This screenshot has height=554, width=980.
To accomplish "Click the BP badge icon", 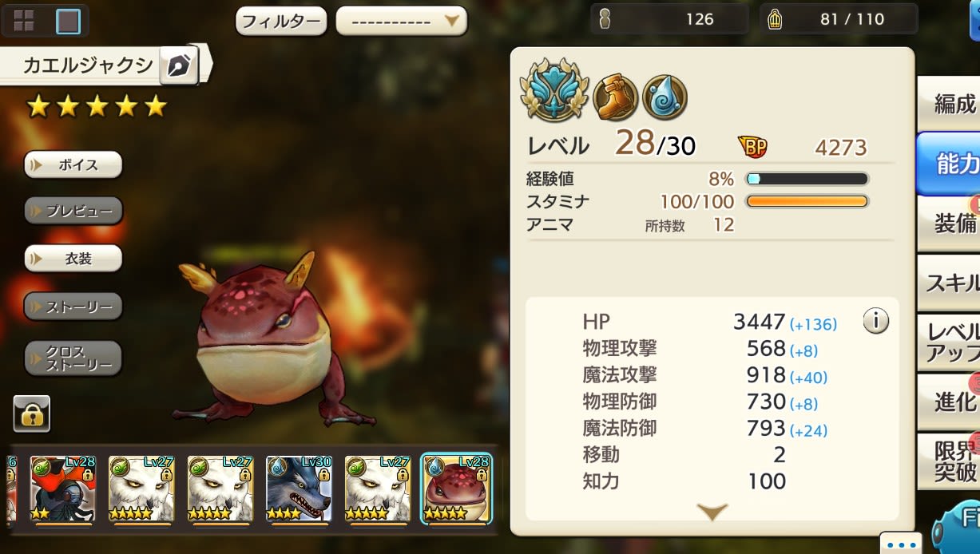I will pyautogui.click(x=752, y=146).
